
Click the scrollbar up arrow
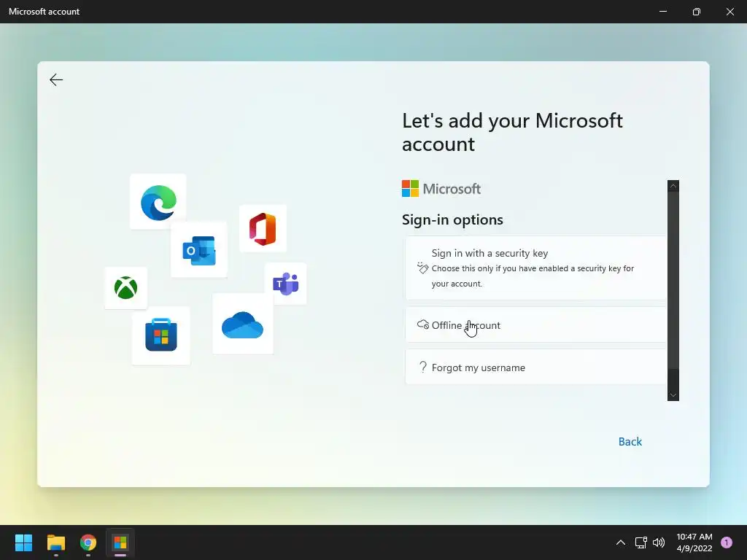(673, 186)
